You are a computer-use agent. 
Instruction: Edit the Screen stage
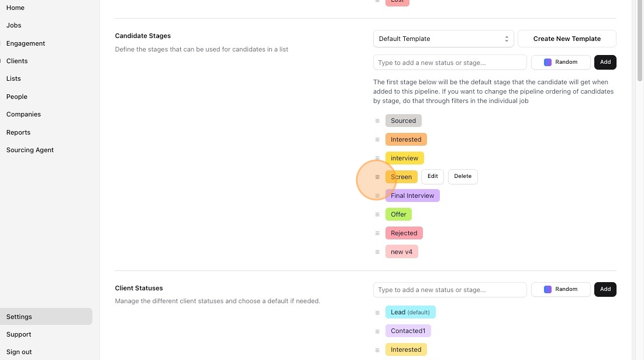click(x=432, y=176)
